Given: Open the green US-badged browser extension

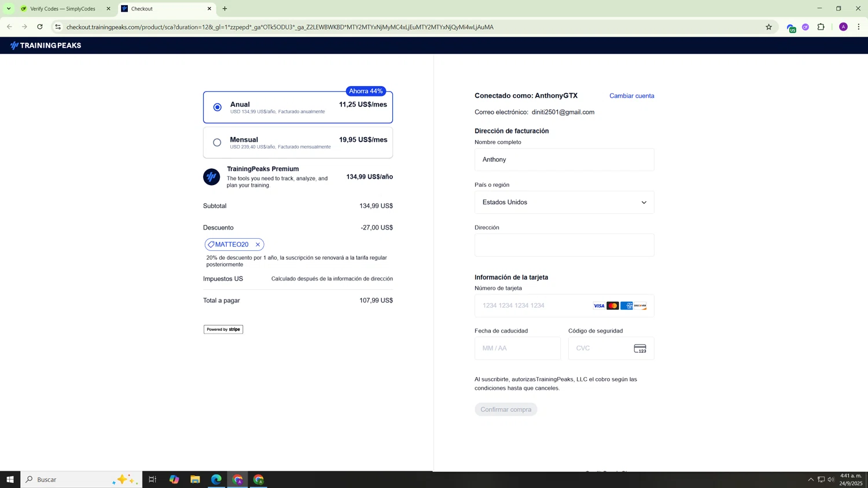Looking at the screenshot, I should [791, 28].
